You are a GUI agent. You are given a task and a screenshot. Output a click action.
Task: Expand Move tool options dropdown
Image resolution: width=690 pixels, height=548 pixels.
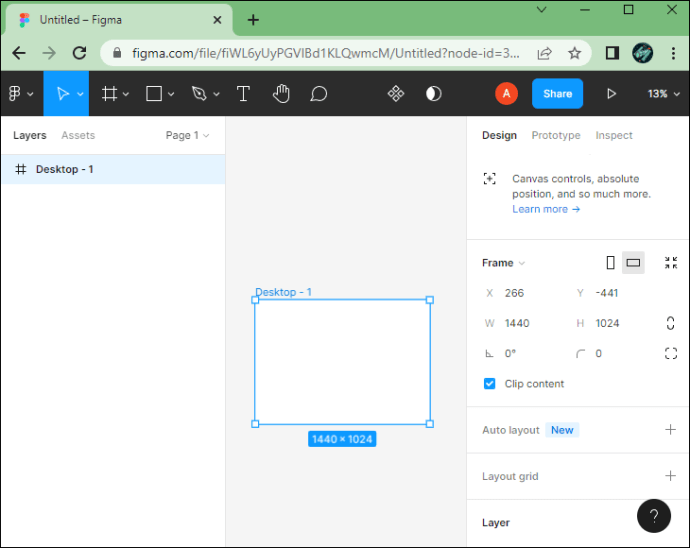click(80, 94)
